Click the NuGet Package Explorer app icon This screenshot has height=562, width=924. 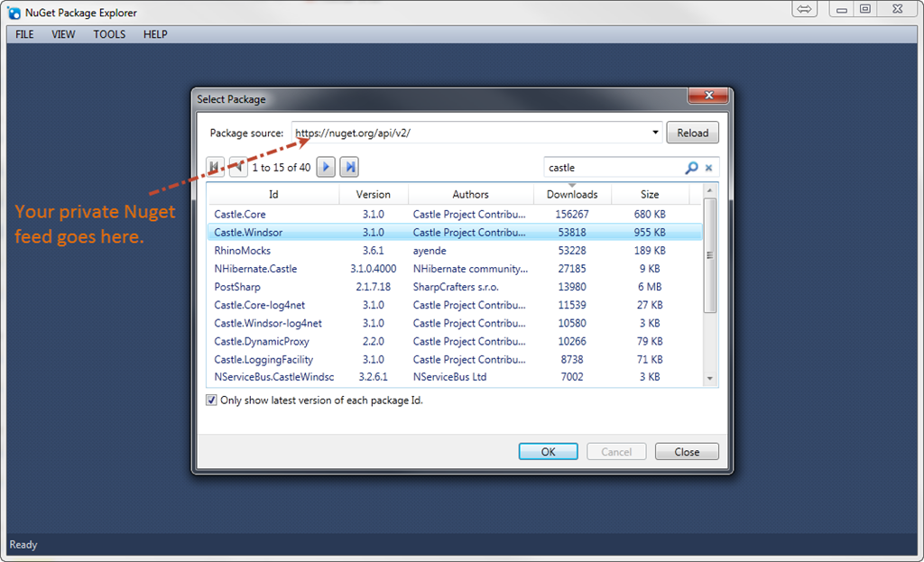[x=14, y=13]
